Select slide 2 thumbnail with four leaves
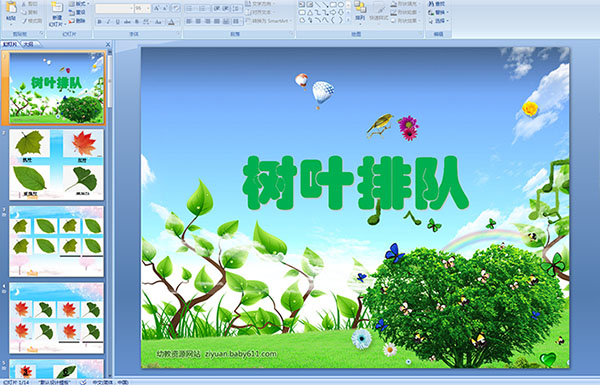The height and width of the screenshot is (385, 600). click(x=56, y=165)
